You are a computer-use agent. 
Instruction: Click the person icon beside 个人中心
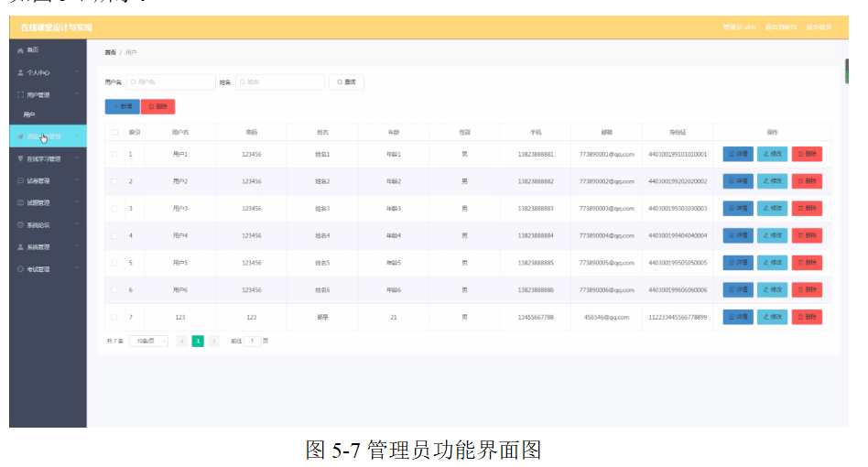tap(20, 72)
